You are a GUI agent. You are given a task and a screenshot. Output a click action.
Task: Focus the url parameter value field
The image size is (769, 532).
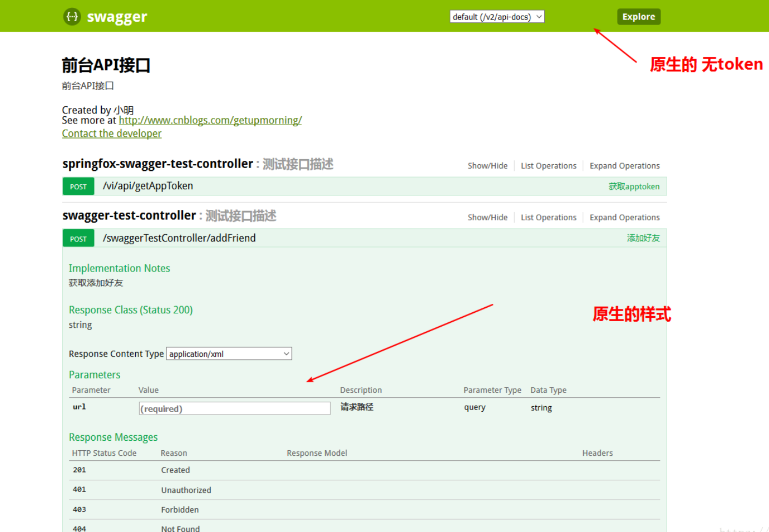tap(235, 408)
